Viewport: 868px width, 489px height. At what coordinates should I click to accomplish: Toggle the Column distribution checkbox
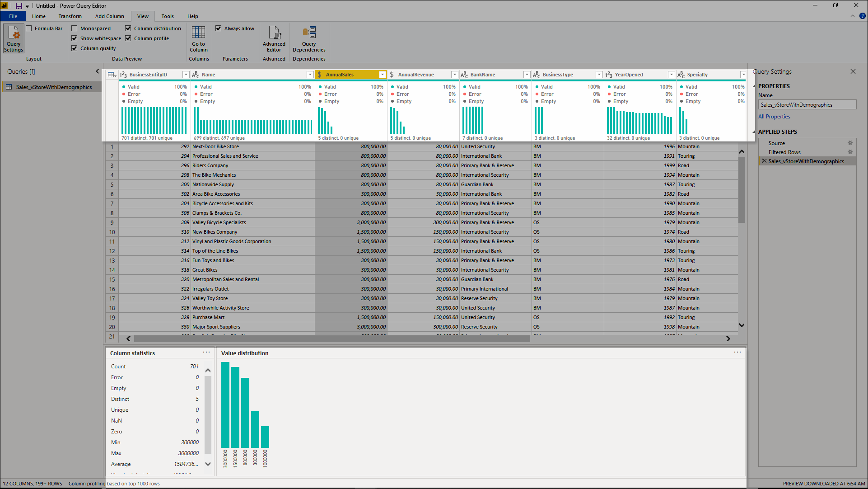pos(129,28)
